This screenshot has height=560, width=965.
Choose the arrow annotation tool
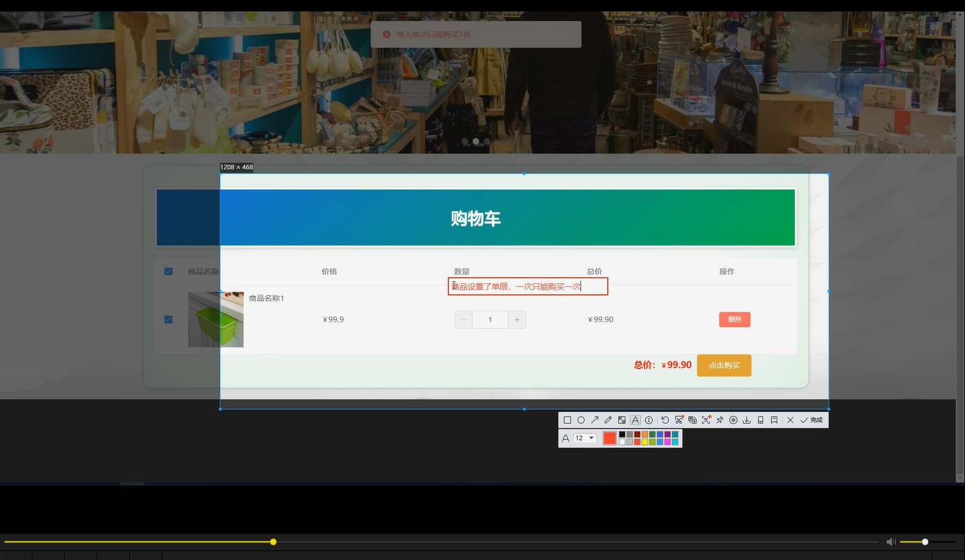click(x=595, y=420)
